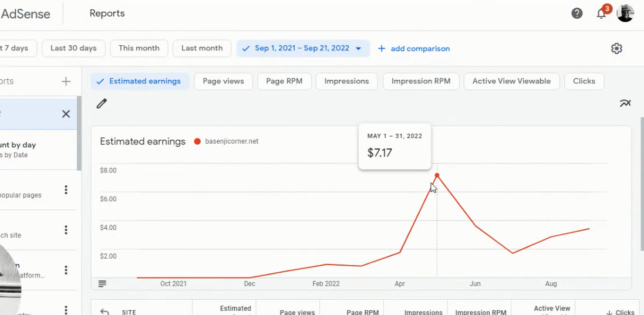Close the selected report with X icon
The image size is (644, 315).
[66, 114]
